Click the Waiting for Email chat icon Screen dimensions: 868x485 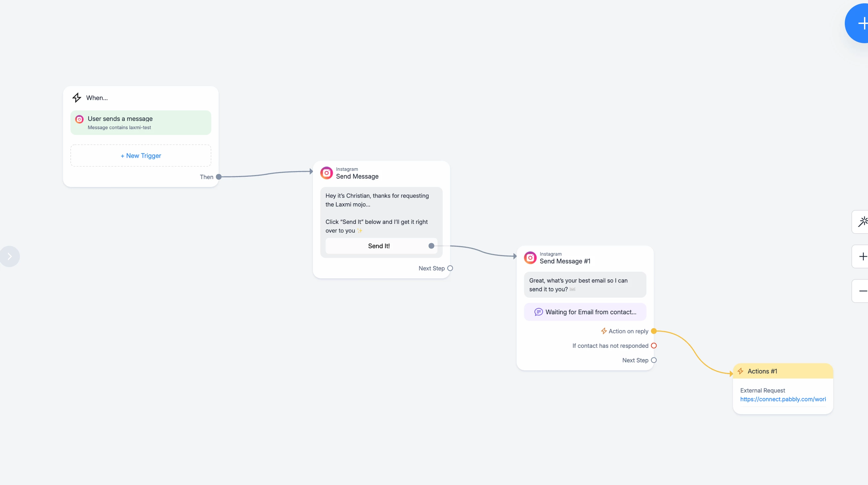coord(539,312)
